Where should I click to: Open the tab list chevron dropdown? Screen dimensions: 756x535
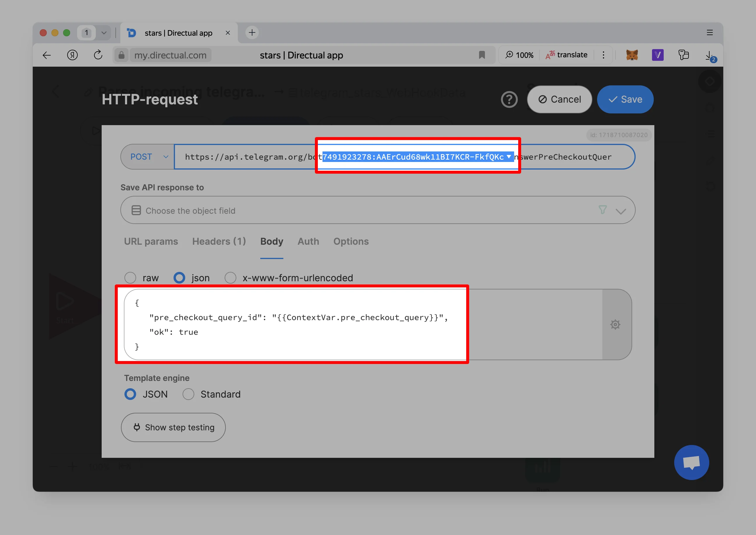[104, 33]
